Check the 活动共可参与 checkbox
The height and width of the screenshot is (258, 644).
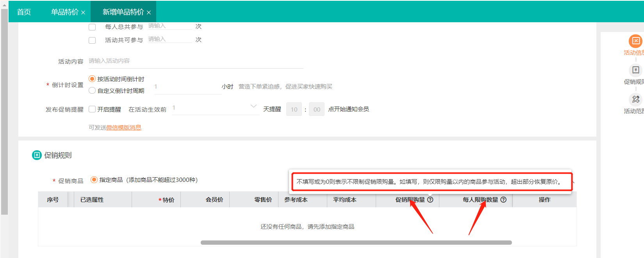[x=92, y=40]
